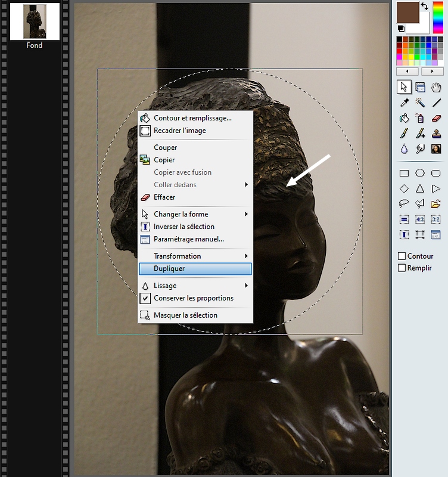Choose the rectangle selection shape
Image resolution: width=448 pixels, height=477 pixels.
click(404, 173)
